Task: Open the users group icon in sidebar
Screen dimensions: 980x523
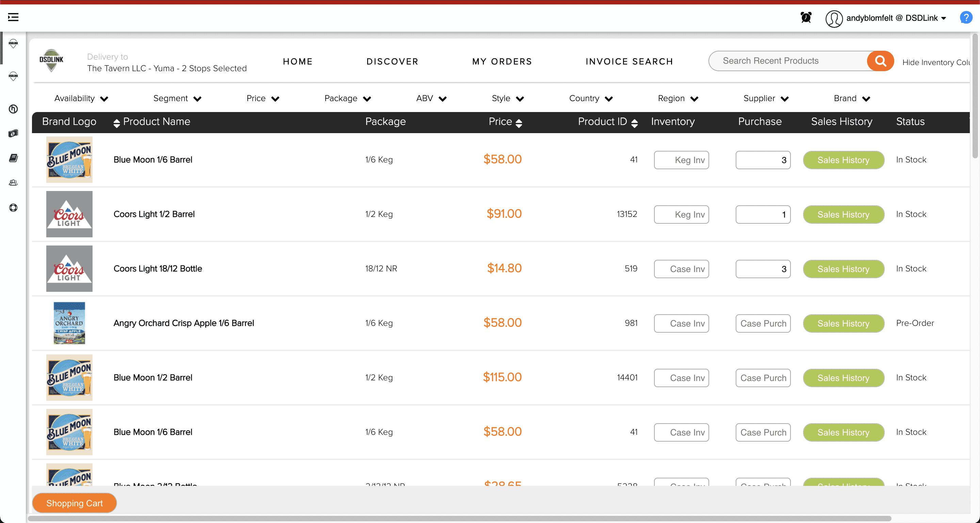Action: (x=13, y=183)
